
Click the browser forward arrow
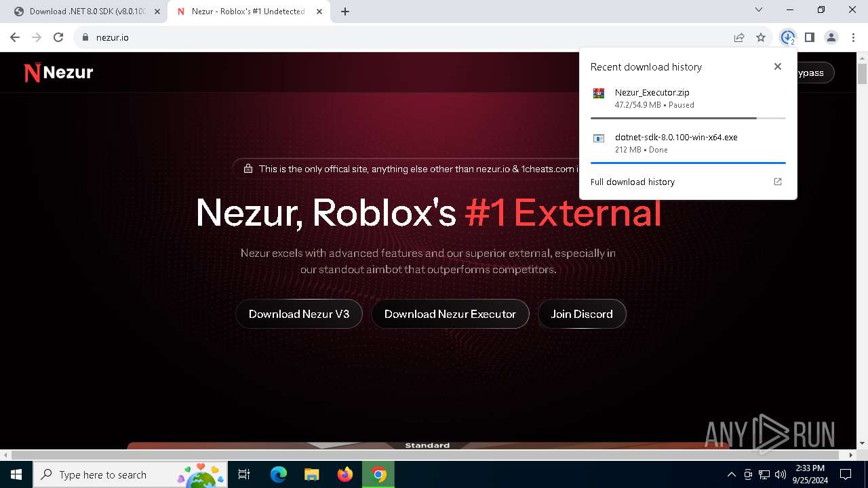37,37
